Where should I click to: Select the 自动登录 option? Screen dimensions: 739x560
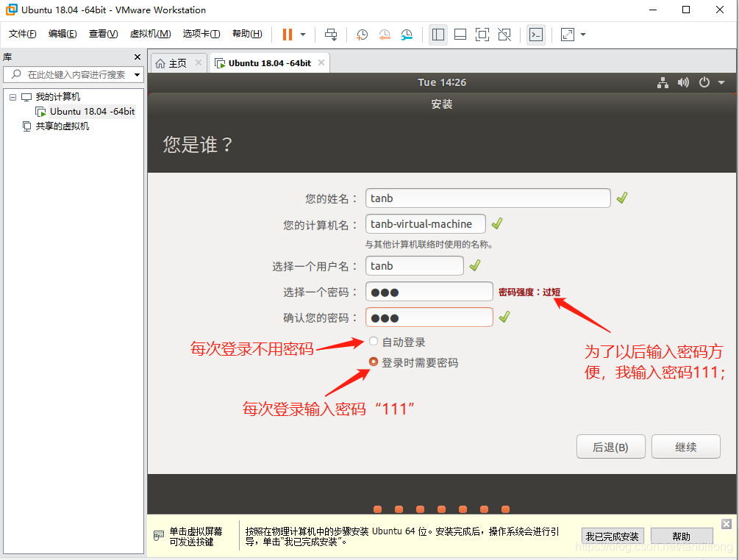[373, 340]
